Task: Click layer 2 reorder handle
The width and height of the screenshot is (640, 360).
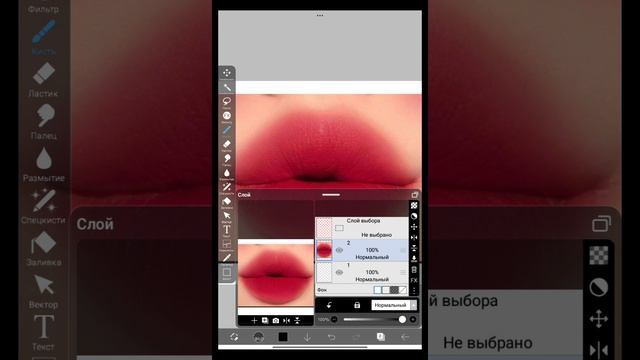Action: (403, 250)
